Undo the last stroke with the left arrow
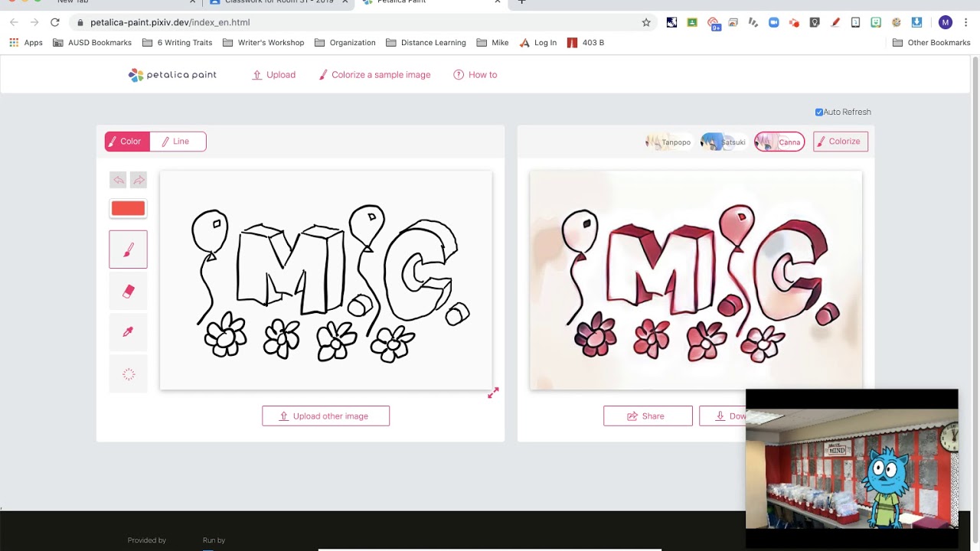Screen dimensions: 980x551 [118, 180]
